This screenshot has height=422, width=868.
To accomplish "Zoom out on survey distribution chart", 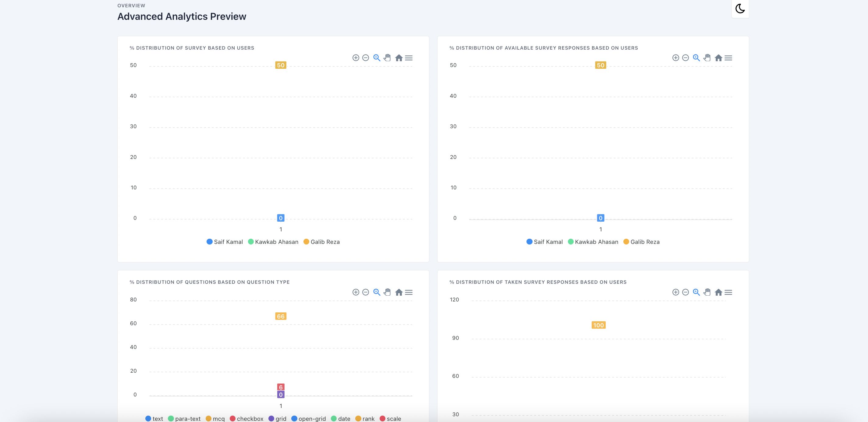I will [366, 58].
